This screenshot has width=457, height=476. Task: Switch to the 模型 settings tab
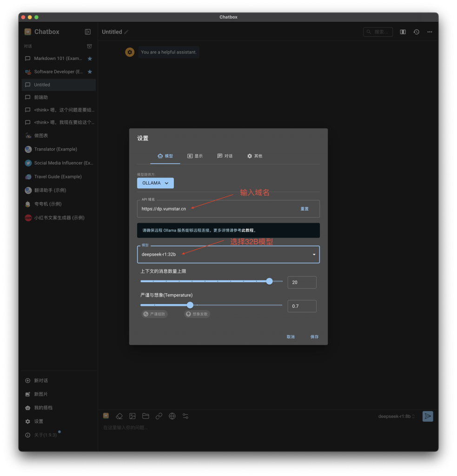pyautogui.click(x=165, y=156)
